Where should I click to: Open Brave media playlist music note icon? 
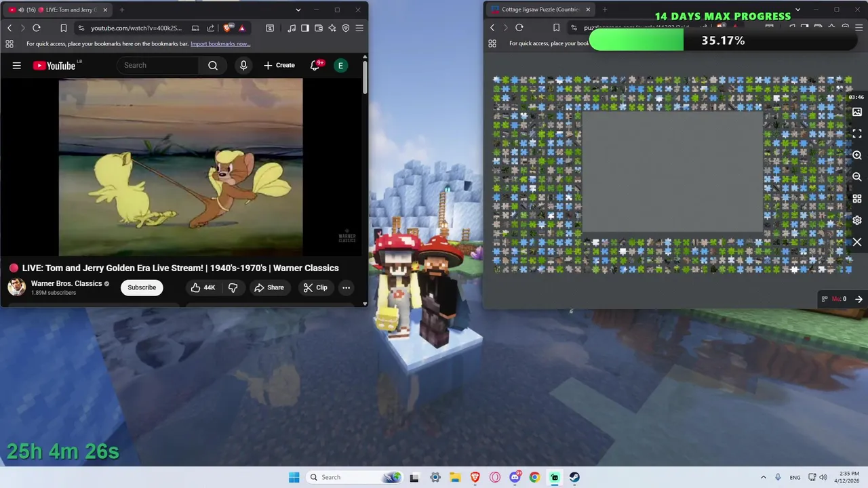(292, 28)
